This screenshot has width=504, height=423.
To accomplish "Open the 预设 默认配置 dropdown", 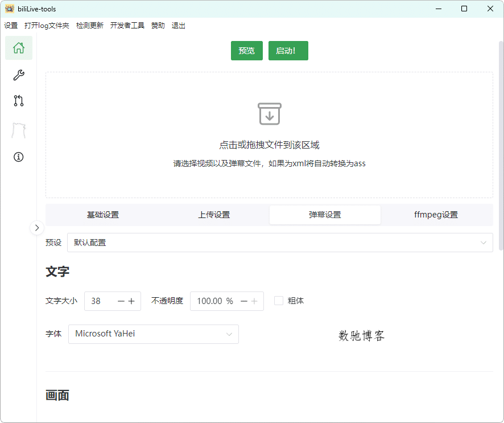I will click(x=280, y=243).
